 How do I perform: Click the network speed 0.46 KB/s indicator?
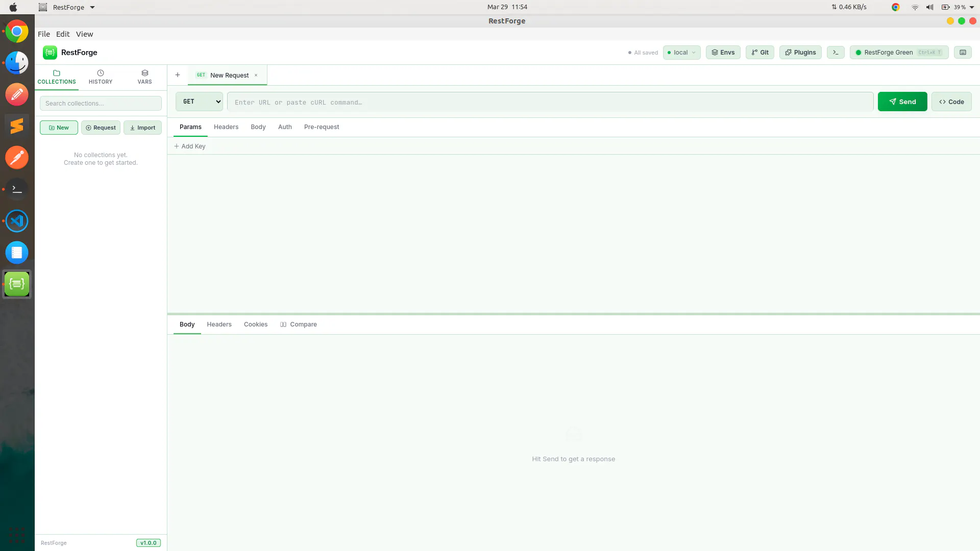click(849, 7)
